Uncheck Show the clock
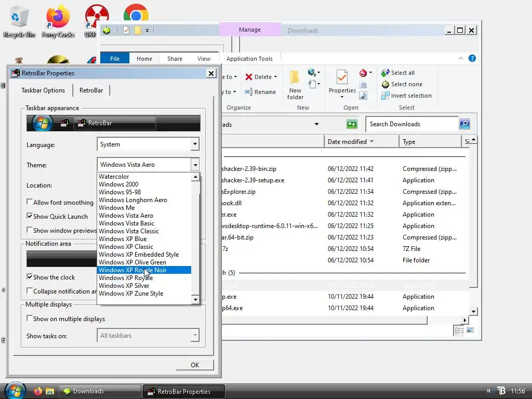Image resolution: width=532 pixels, height=399 pixels. click(30, 276)
